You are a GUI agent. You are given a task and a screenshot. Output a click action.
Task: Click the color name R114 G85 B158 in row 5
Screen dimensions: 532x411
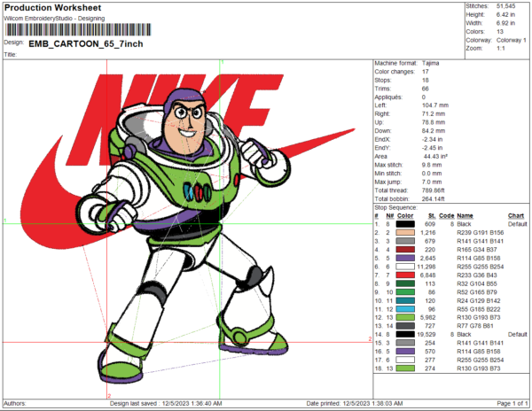tap(479, 258)
